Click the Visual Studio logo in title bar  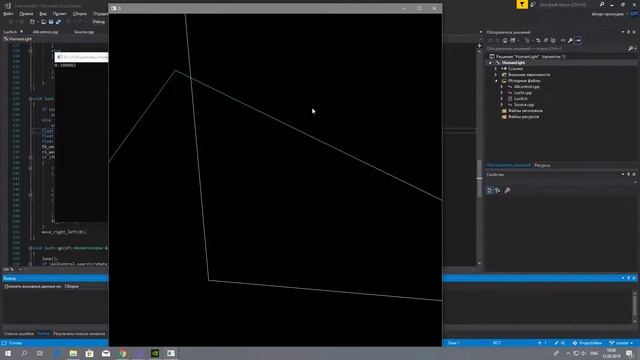[7, 5]
